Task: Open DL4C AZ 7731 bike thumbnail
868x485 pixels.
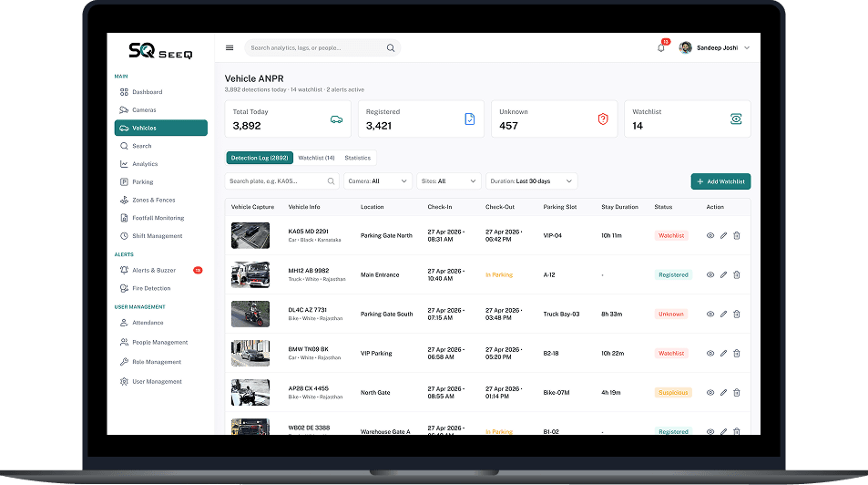Action: pyautogui.click(x=250, y=315)
